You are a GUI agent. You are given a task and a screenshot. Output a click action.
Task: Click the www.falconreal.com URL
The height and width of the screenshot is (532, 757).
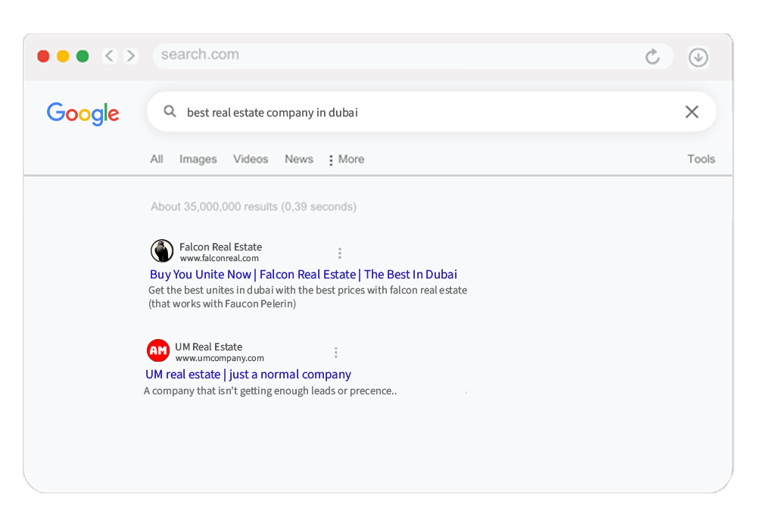pos(220,258)
